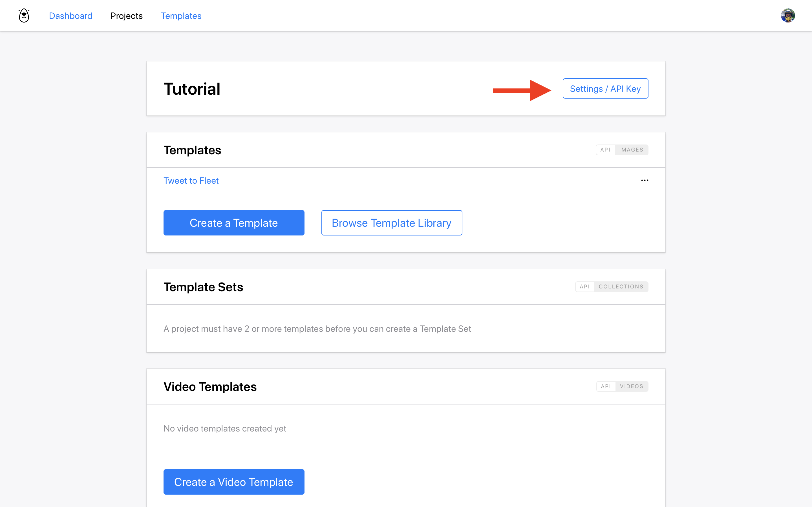Viewport: 812px width, 507px height.
Task: Open Settings / API Key
Action: coord(605,89)
